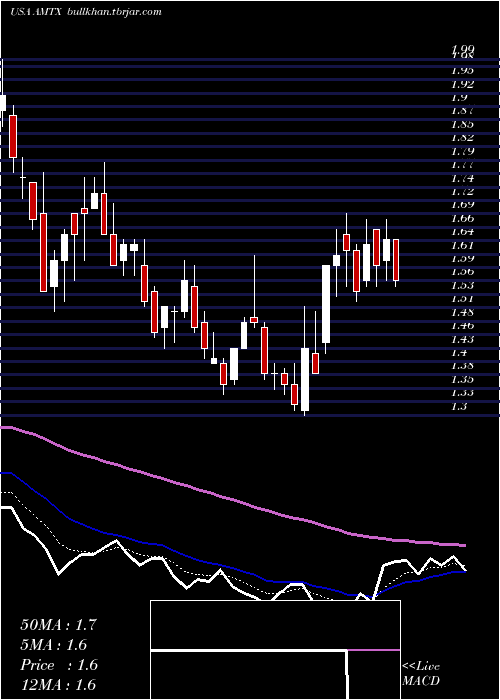Click the 1.72 price axis label

point(462,192)
